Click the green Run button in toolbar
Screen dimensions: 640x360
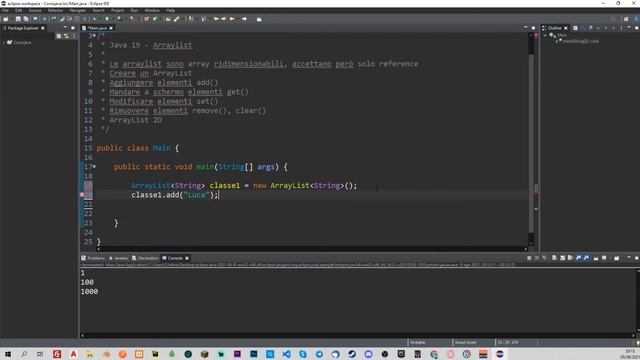click(107, 19)
